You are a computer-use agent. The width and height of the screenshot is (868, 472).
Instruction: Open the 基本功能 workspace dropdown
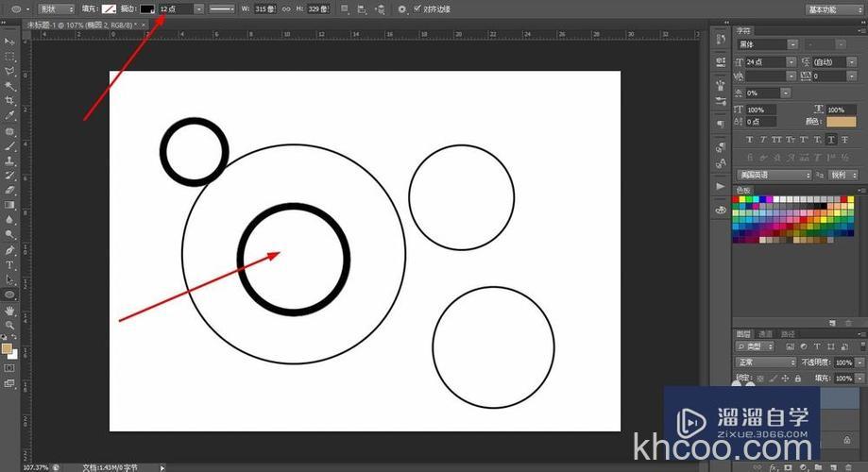tap(832, 8)
